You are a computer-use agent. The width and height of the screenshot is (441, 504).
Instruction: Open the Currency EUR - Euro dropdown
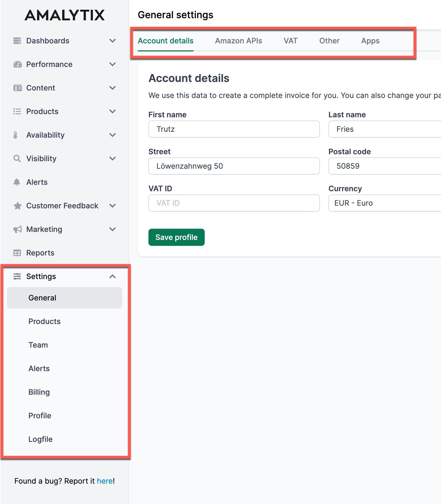click(x=385, y=203)
